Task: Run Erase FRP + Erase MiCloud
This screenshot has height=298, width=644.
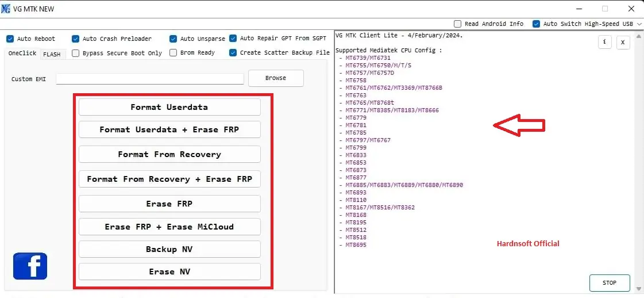Action: click(x=169, y=227)
